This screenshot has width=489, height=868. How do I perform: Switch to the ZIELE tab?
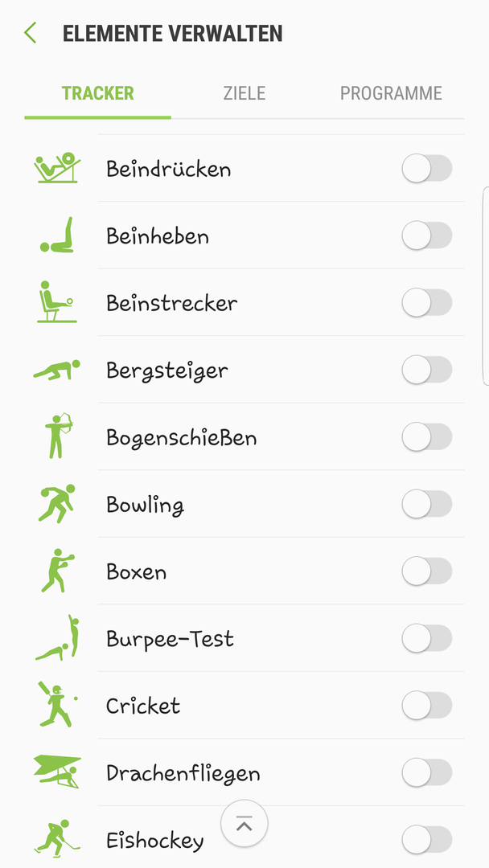[244, 93]
